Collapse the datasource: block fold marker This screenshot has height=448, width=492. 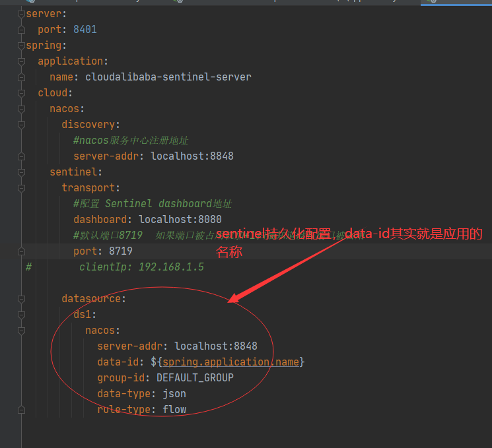[x=21, y=299]
